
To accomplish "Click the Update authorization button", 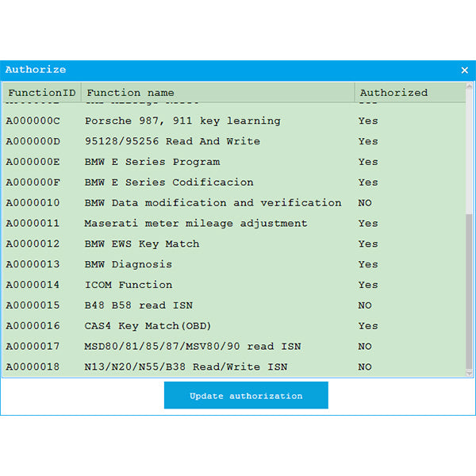I will 246,395.
